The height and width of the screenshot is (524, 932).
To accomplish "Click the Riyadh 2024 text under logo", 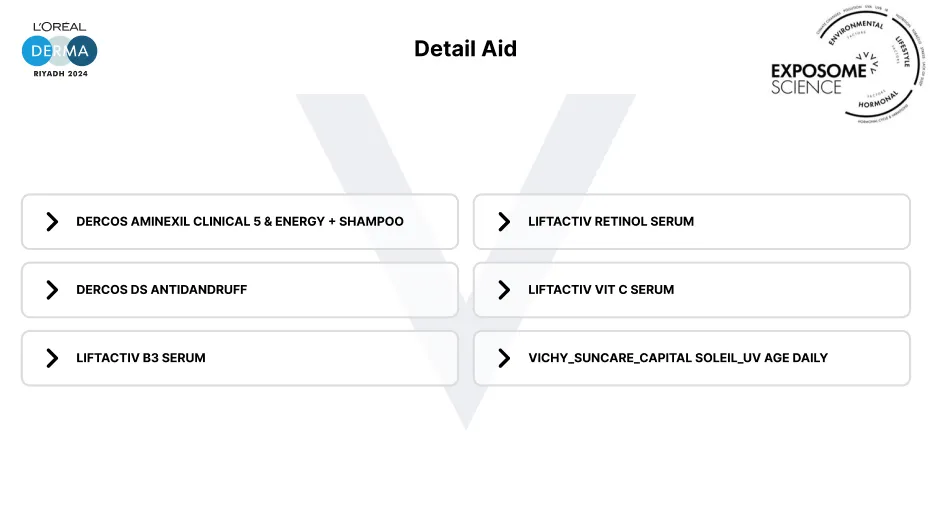I will (60, 74).
